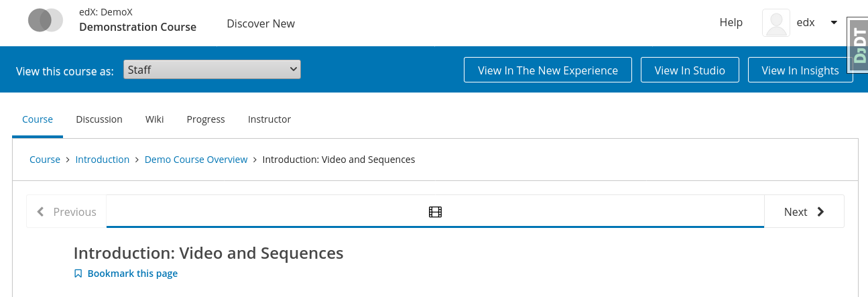The height and width of the screenshot is (297, 868).
Task: Click the bookmark icon beside Bookmark this page
Action: 78,274
